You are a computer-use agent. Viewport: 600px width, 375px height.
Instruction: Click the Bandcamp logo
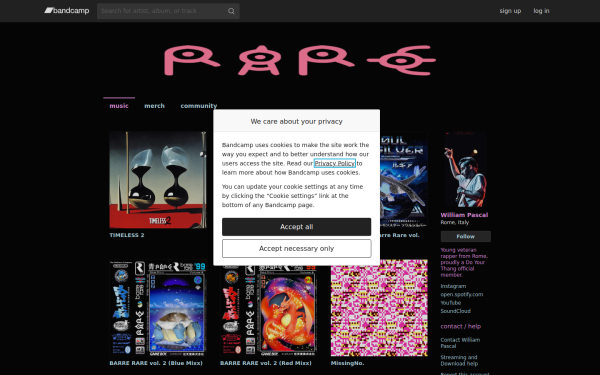click(67, 11)
